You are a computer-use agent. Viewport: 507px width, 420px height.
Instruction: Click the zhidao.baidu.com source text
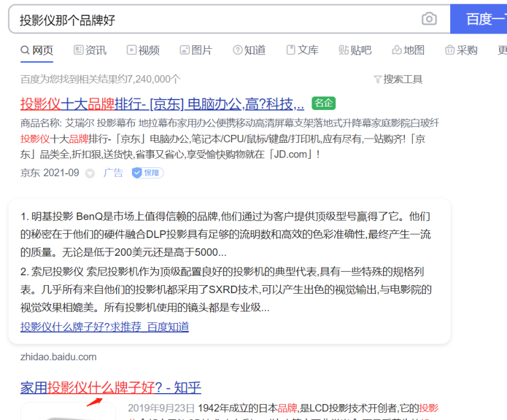[59, 357]
